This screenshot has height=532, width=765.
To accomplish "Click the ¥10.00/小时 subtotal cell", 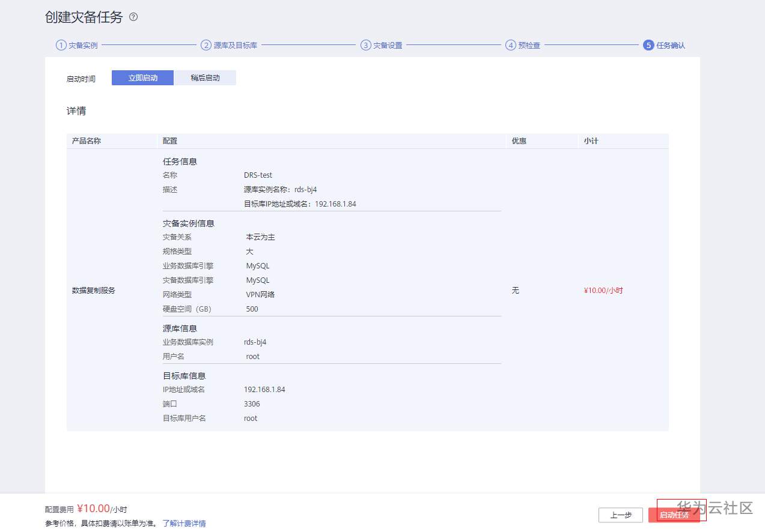I will 603,291.
